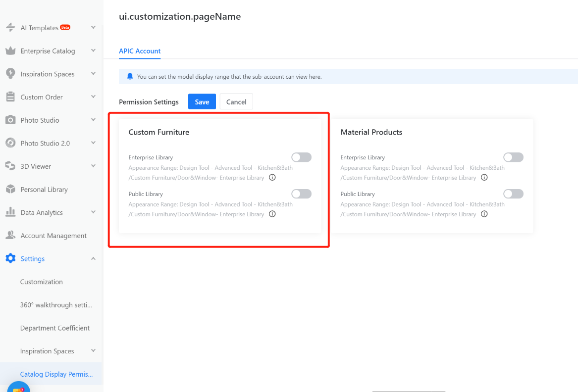Open Customization under Settings
The image size is (578, 392).
pyautogui.click(x=42, y=282)
